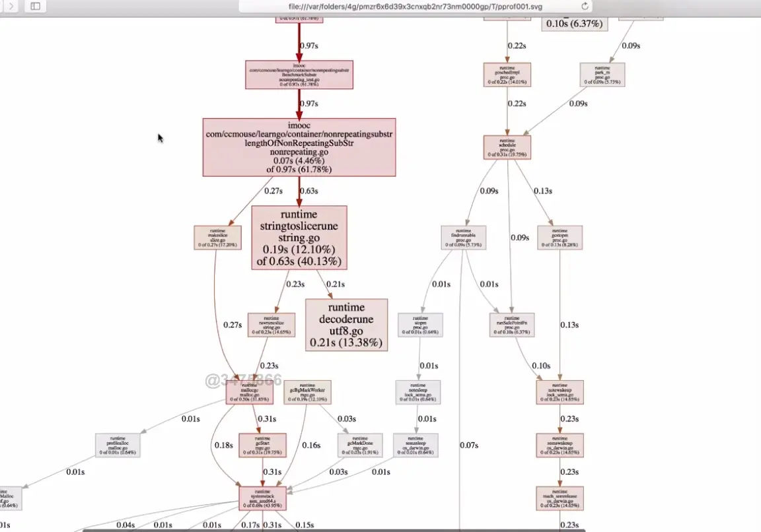The height and width of the screenshot is (532, 761).
Task: Click the runtime schedule proc.go node
Action: click(507, 147)
